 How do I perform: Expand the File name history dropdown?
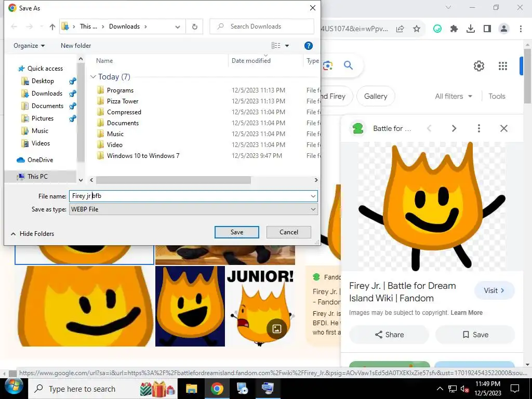click(x=313, y=196)
